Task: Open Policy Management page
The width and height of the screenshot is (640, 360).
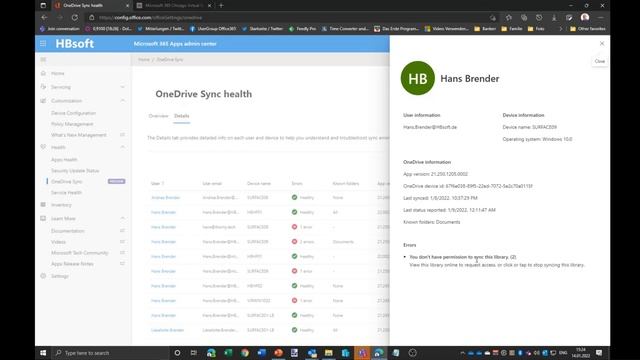Action: [72, 124]
